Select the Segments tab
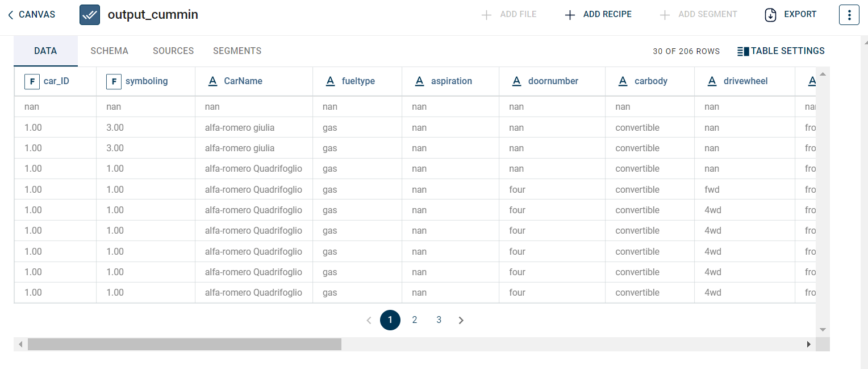The width and height of the screenshot is (868, 369). pos(237,51)
